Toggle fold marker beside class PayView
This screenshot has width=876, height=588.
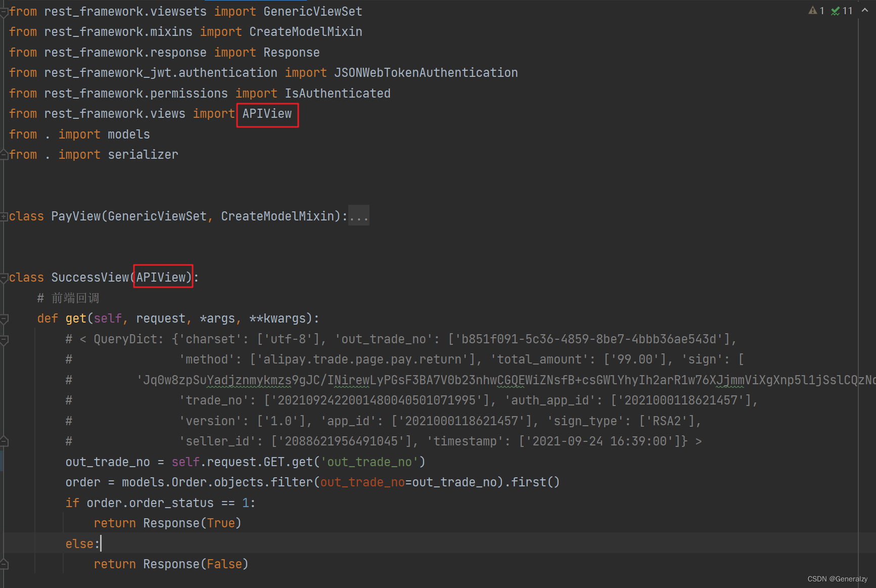tap(4, 216)
